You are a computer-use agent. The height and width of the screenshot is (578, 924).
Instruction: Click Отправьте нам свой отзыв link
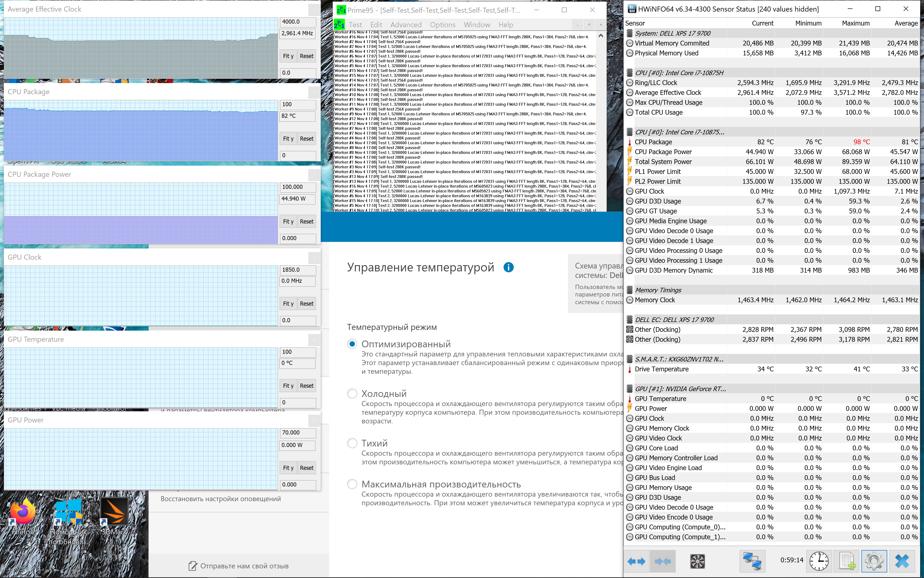(244, 566)
